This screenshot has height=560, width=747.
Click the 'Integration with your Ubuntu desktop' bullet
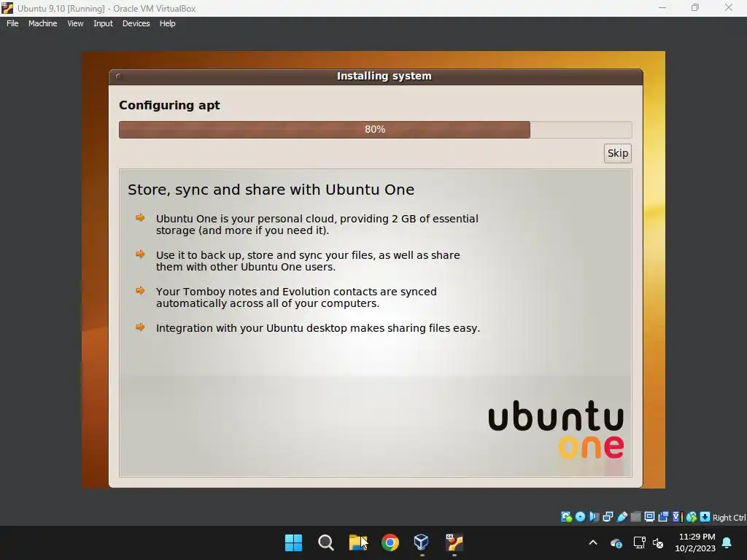(x=318, y=328)
